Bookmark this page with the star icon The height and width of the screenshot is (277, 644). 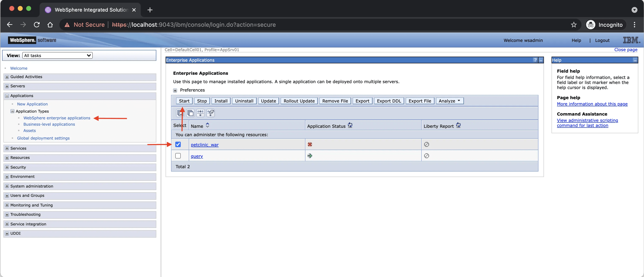[x=574, y=24]
